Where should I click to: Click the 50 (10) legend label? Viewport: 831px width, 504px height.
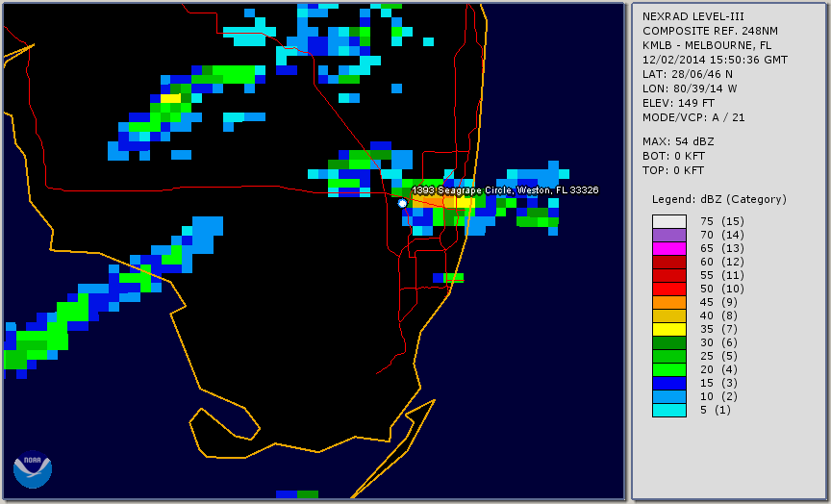click(721, 289)
